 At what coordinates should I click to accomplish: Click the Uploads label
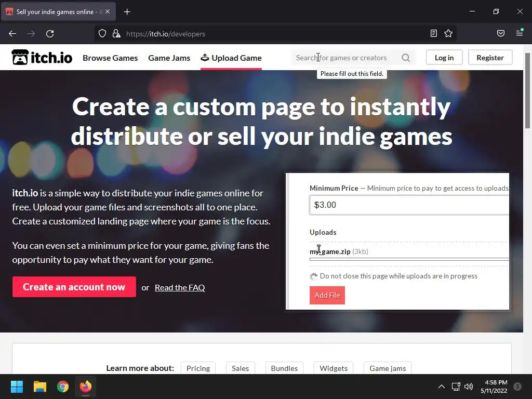click(323, 232)
